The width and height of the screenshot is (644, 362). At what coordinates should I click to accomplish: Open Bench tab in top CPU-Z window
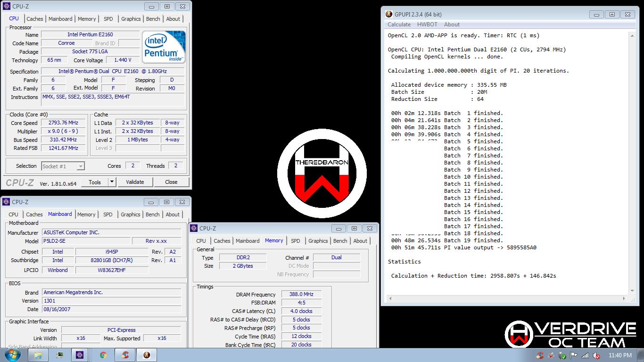(153, 19)
